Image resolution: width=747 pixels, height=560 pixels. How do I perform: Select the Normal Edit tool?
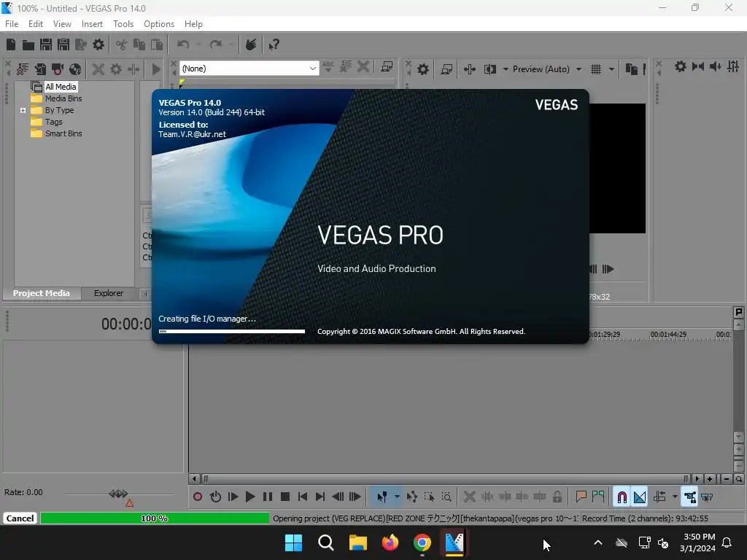tap(382, 497)
